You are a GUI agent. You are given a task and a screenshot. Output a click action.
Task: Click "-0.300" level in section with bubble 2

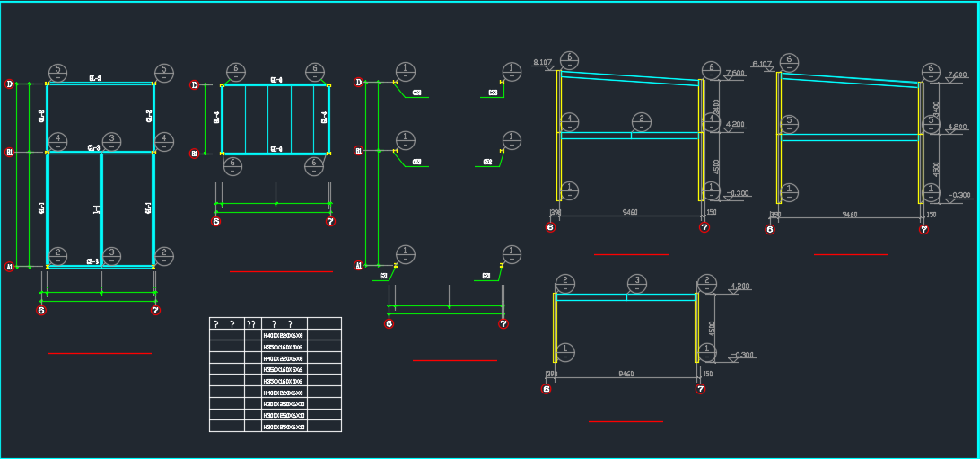click(738, 193)
